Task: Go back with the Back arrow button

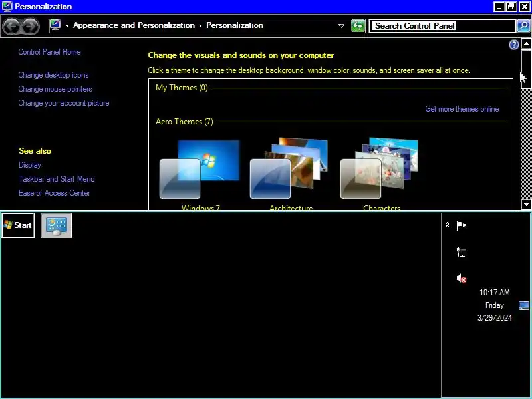Action: (x=11, y=26)
